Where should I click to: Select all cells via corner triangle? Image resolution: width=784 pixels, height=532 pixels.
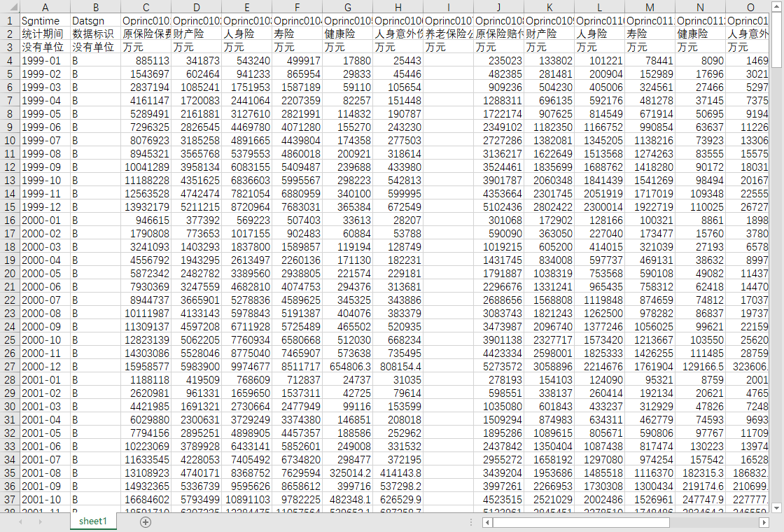(x=10, y=7)
